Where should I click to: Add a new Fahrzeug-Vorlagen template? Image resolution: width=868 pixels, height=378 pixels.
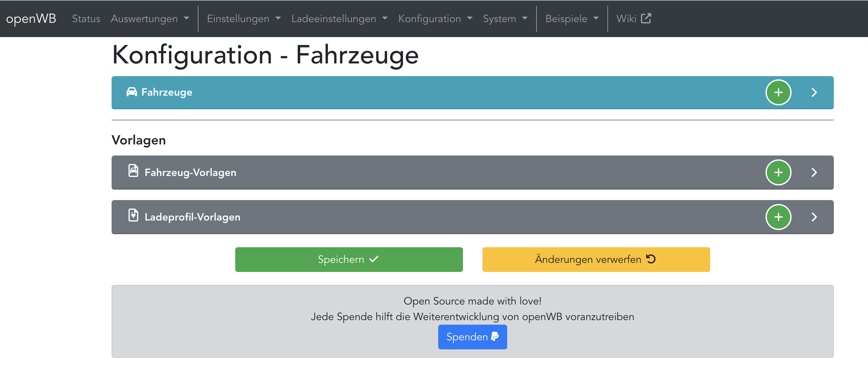pyautogui.click(x=778, y=172)
